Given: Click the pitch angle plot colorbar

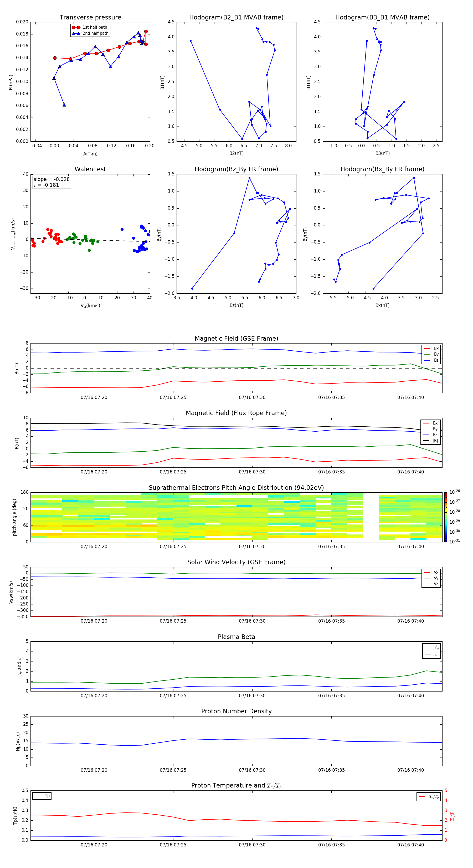Looking at the screenshot, I should [x=446, y=517].
